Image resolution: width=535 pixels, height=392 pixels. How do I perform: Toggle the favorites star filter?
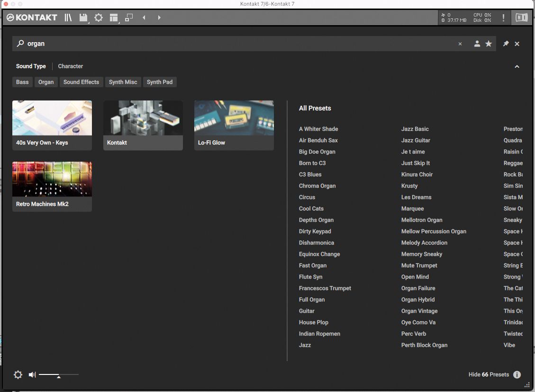[x=489, y=44]
